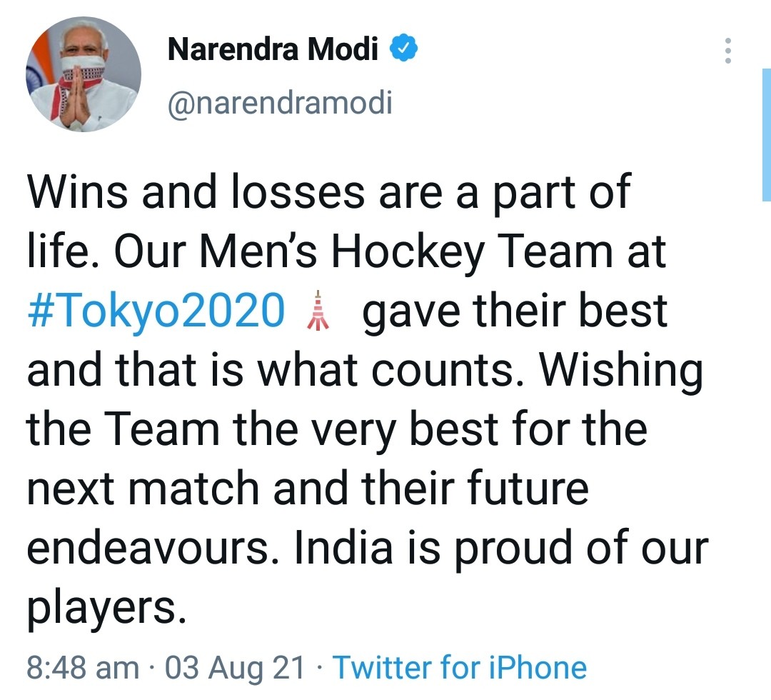Click the 03 Aug 21 date

coord(235,668)
